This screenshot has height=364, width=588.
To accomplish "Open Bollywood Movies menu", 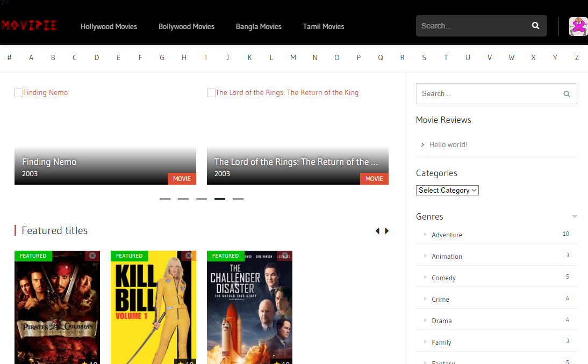I will tap(187, 27).
